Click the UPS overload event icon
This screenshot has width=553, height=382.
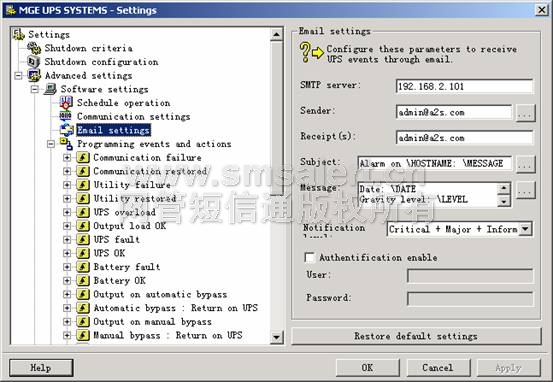tap(83, 212)
